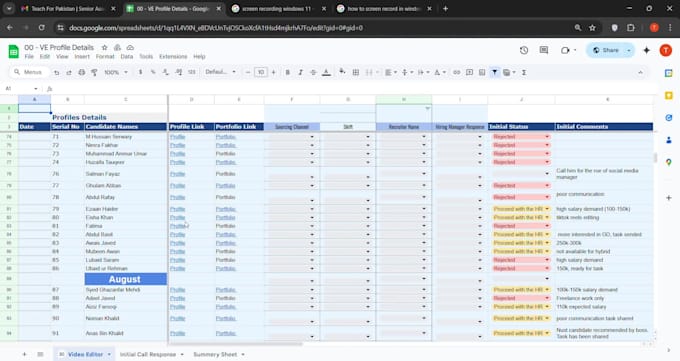680x361 pixels.
Task: Open Profile link for Awais Javed
Action: pos(177,243)
